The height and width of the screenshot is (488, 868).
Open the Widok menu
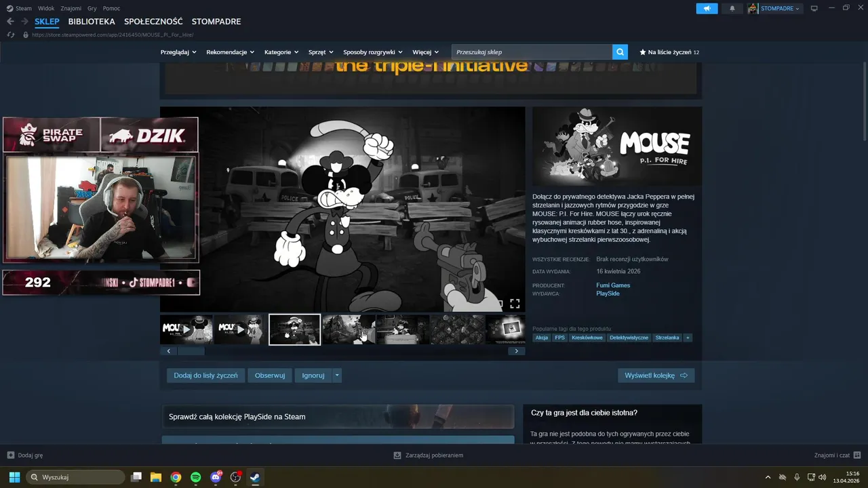tap(46, 8)
